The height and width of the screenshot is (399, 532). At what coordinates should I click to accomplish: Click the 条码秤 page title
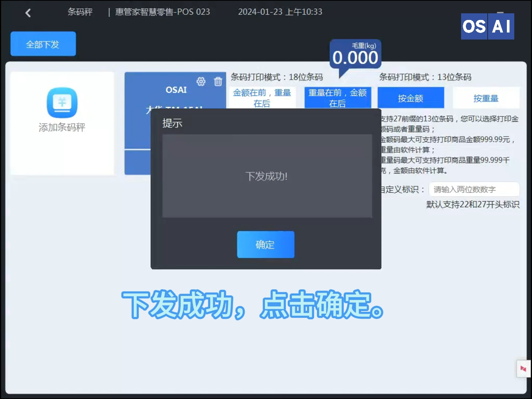pos(80,12)
